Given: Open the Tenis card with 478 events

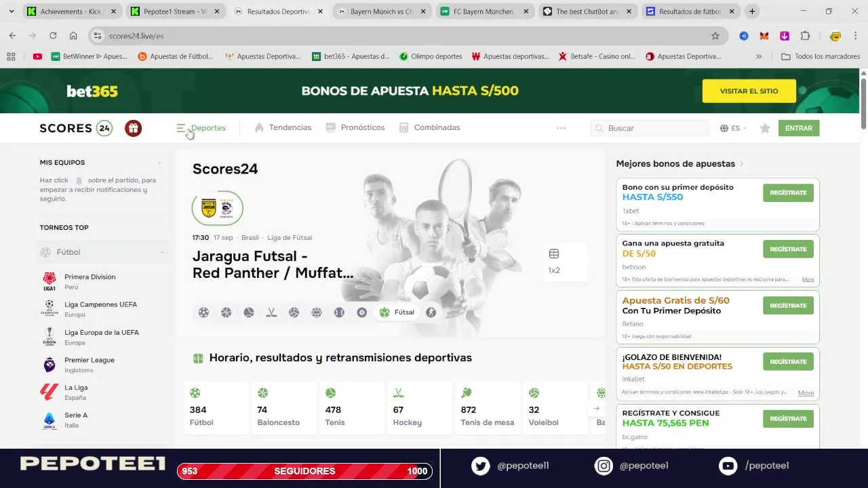Looking at the screenshot, I should pyautogui.click(x=351, y=408).
